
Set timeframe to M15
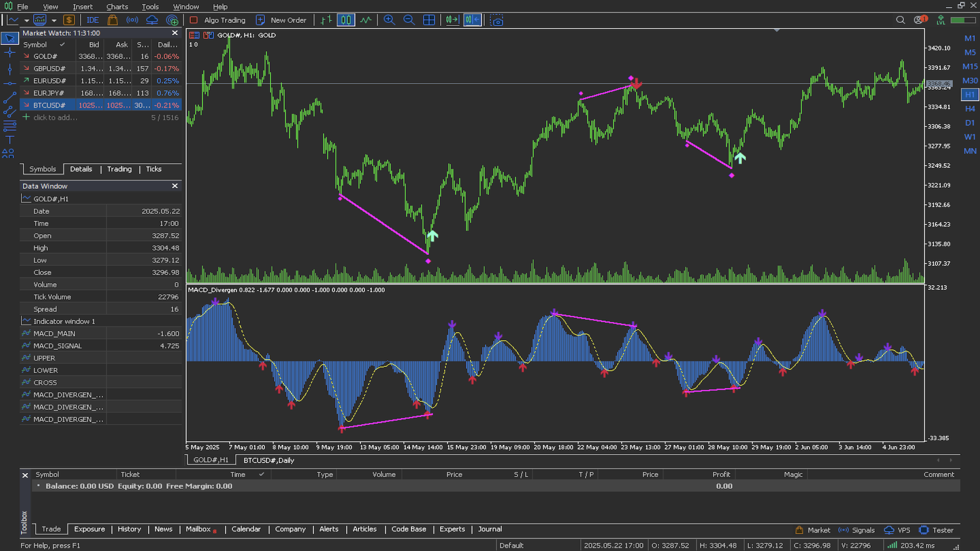(x=970, y=66)
